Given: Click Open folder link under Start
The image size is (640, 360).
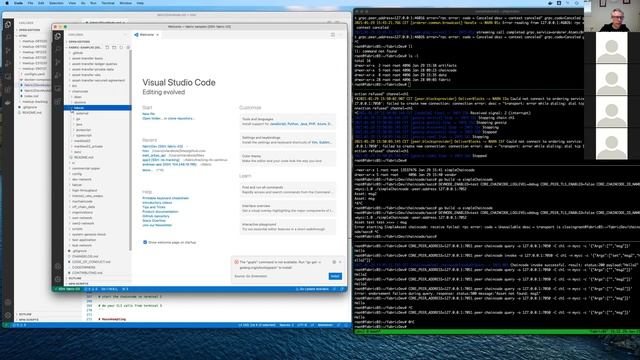Looking at the screenshot, I should [x=151, y=118].
